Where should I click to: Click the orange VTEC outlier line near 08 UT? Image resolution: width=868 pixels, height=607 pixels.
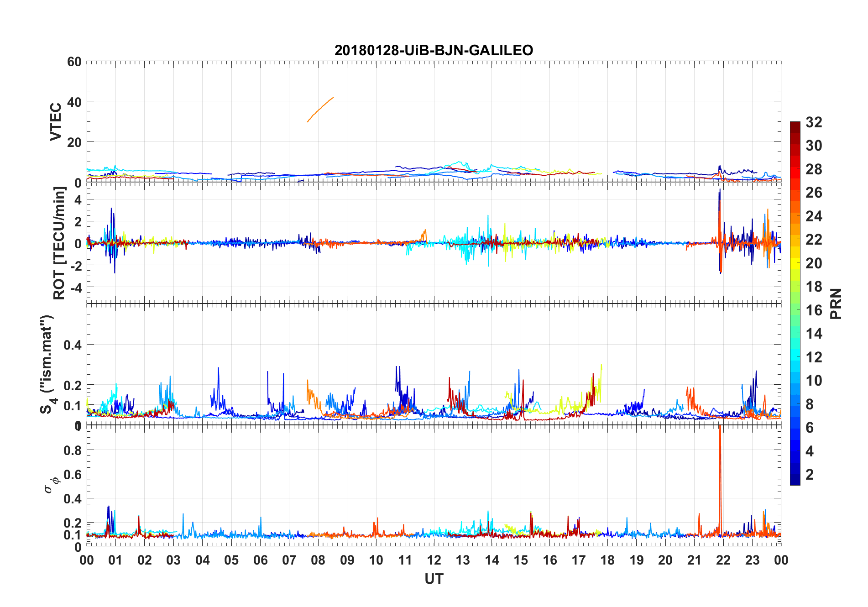point(320,110)
